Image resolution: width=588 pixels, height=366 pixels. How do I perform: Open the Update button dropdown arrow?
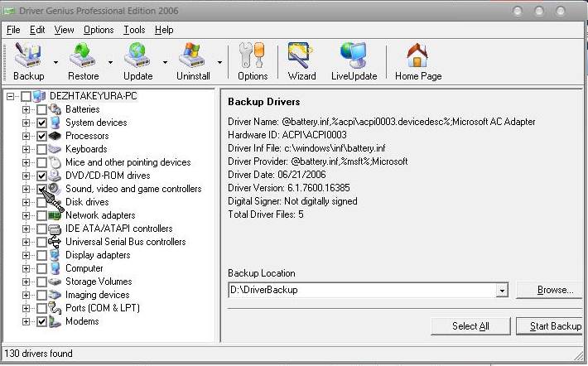165,62
